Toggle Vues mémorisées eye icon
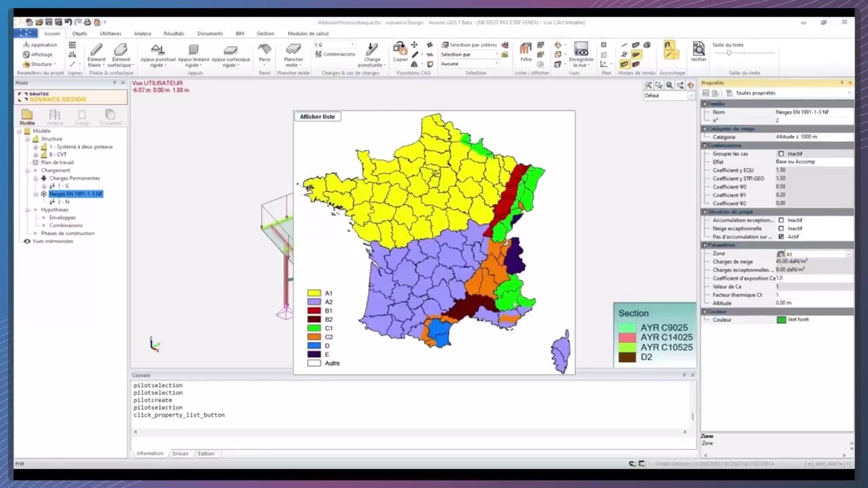Viewport: 868px width, 488px height. [27, 241]
